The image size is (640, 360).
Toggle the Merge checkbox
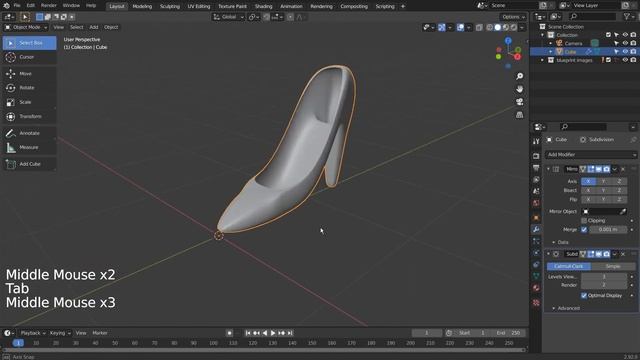(x=584, y=229)
